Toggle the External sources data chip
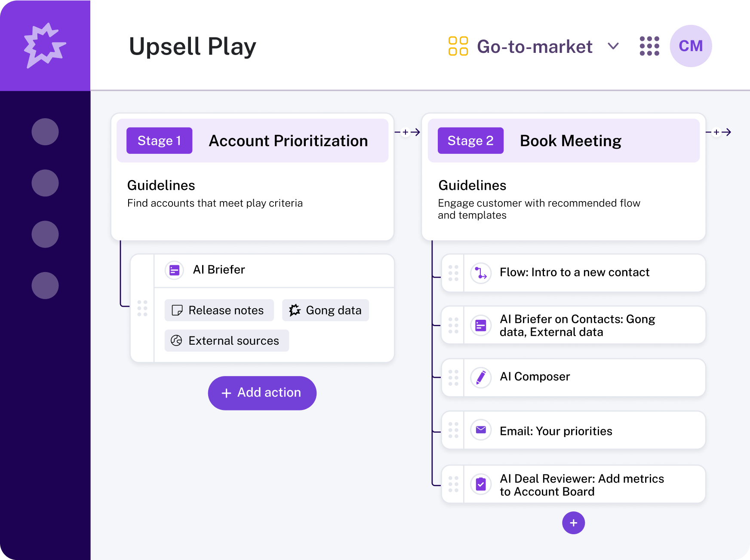Viewport: 750px width, 560px height. (x=227, y=340)
